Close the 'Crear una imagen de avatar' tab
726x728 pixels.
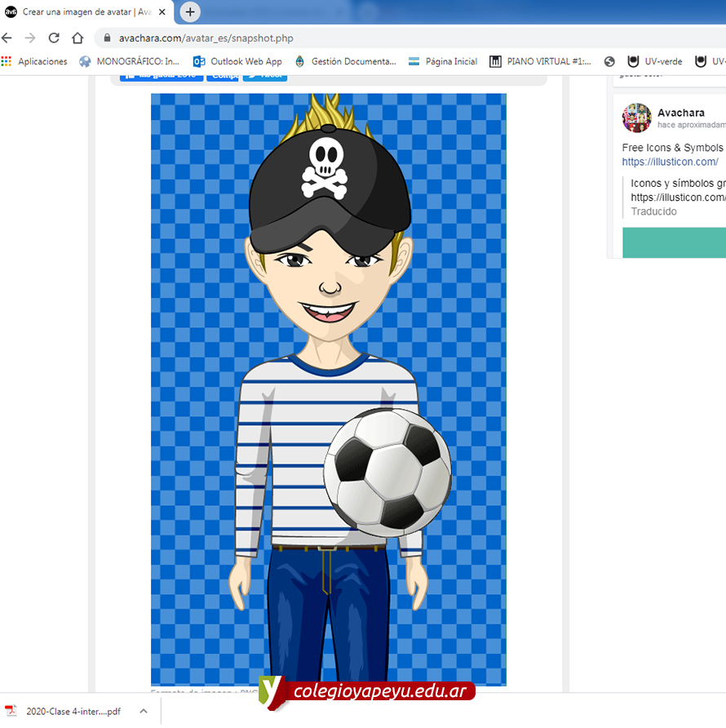click(162, 12)
